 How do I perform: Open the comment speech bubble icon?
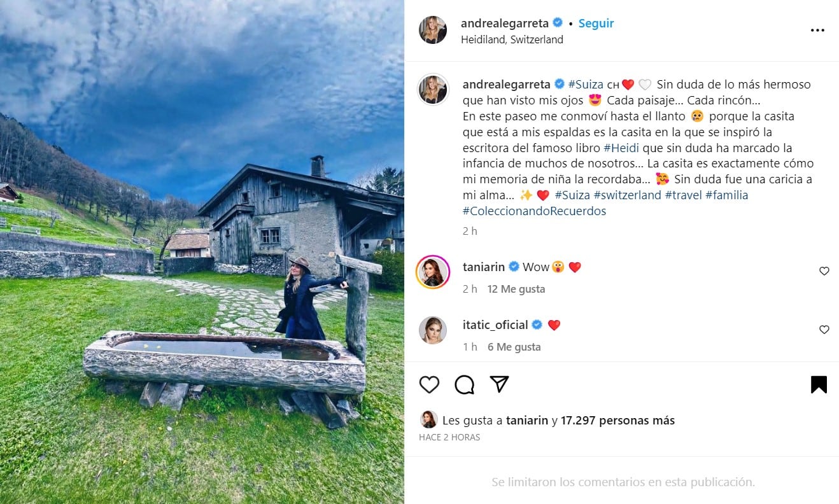465,384
